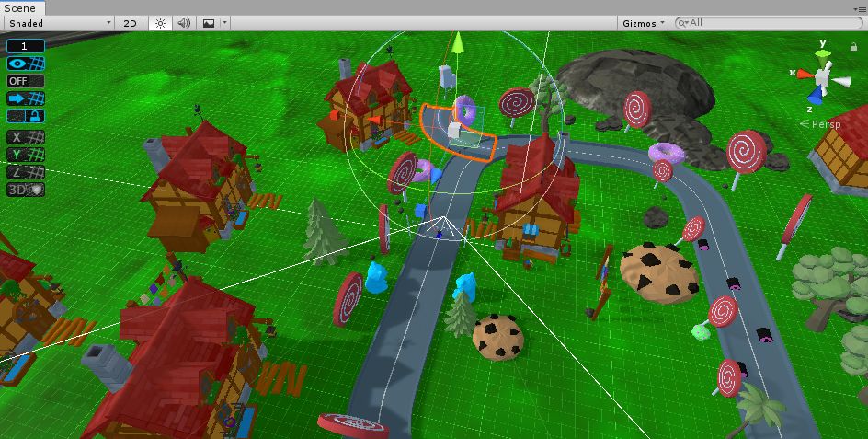Expand the effects dropdown arrow beside image icon
This screenshot has width=868, height=439.
click(x=225, y=23)
